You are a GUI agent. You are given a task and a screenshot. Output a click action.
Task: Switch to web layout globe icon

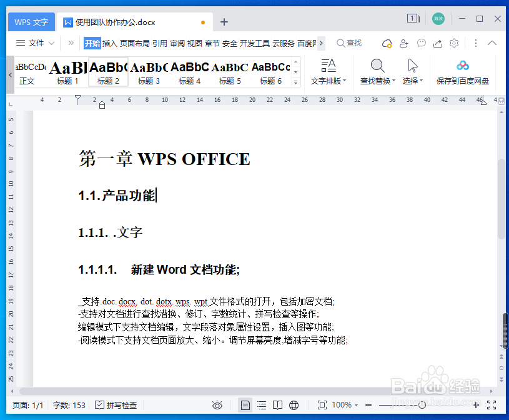click(x=294, y=405)
